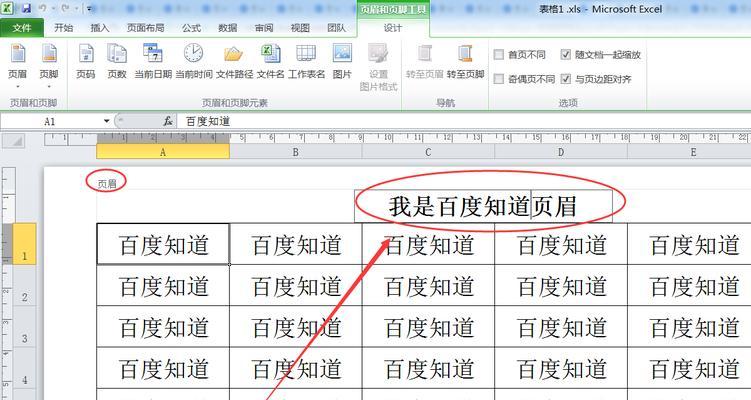This screenshot has height=400, width=751.
Task: Switch to the 团队 Team tab
Action: point(336,28)
